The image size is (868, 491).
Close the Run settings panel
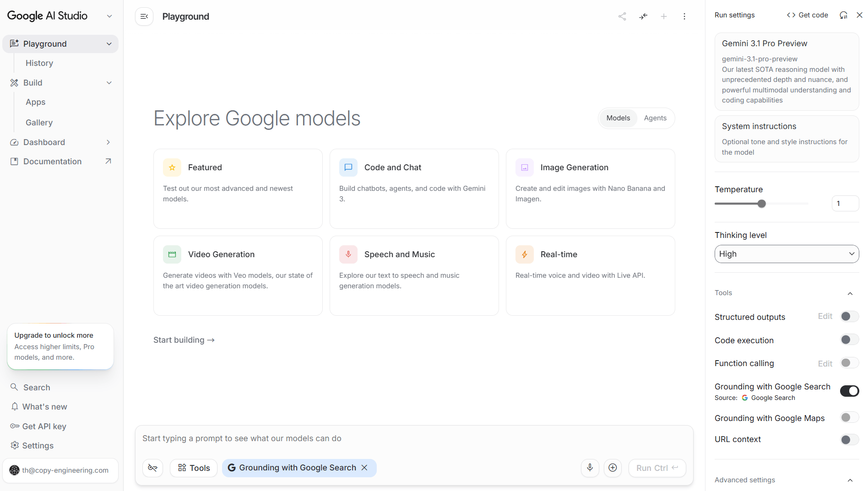(859, 15)
